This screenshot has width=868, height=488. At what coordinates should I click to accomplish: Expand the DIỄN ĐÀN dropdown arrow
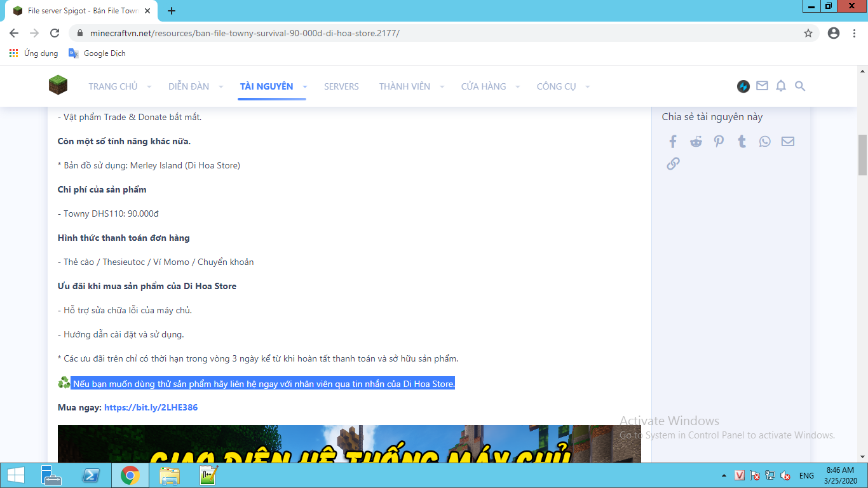[x=221, y=86]
